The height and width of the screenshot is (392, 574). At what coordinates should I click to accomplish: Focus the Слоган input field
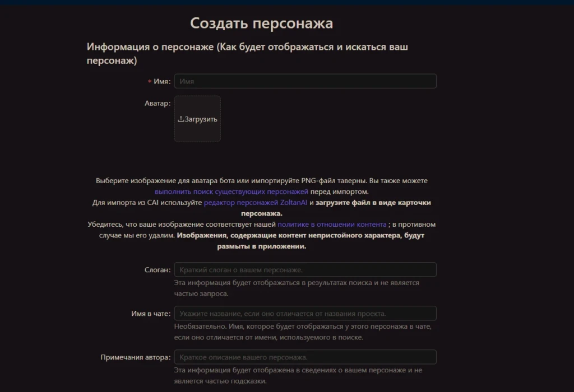click(305, 269)
